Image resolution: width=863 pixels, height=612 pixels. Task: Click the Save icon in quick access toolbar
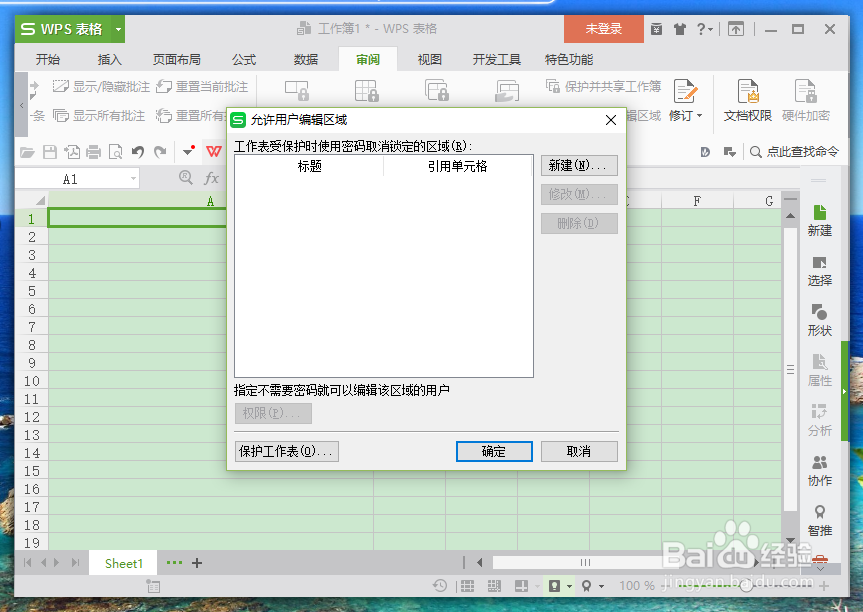tap(50, 151)
